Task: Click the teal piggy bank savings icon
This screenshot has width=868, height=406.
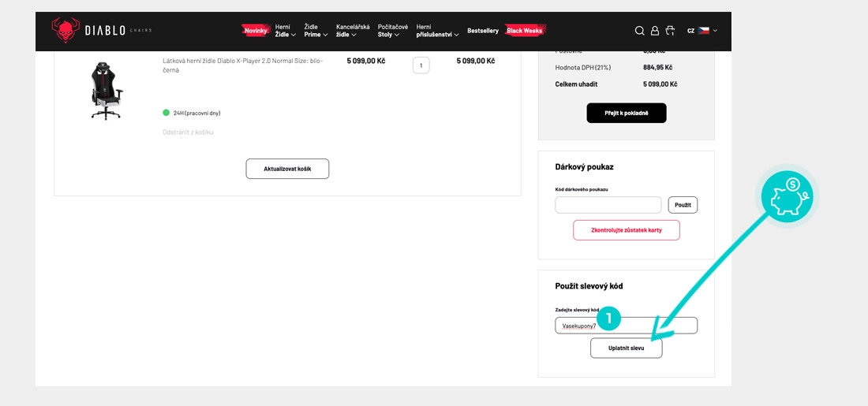Action: [x=789, y=194]
